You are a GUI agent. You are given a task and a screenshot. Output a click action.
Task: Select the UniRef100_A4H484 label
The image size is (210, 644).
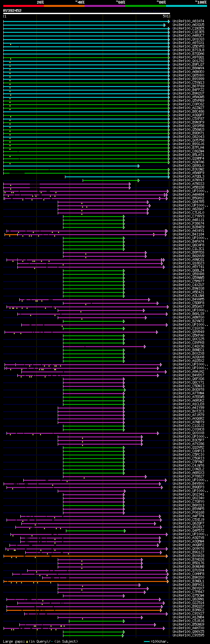tap(188, 195)
